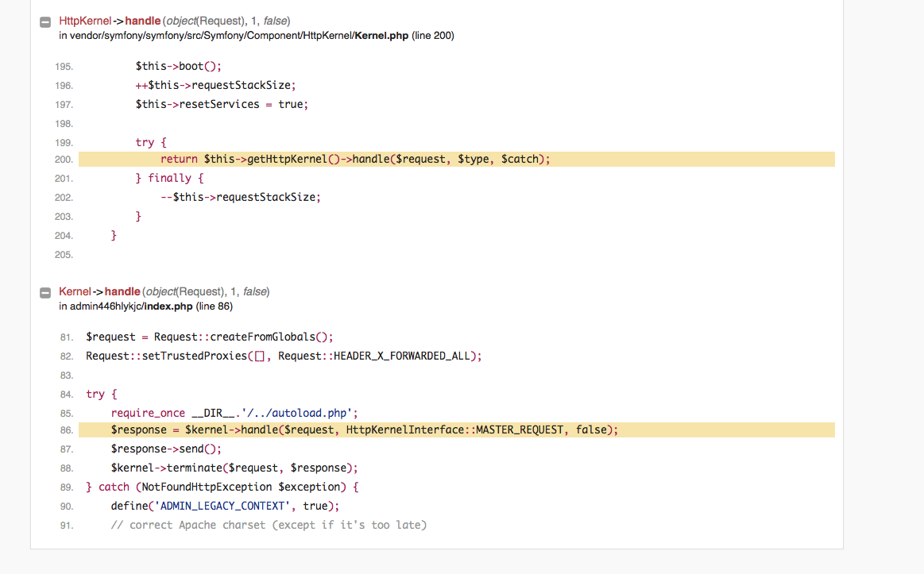Click line number 81 in second snippet
The height and width of the screenshot is (574, 924).
67,337
